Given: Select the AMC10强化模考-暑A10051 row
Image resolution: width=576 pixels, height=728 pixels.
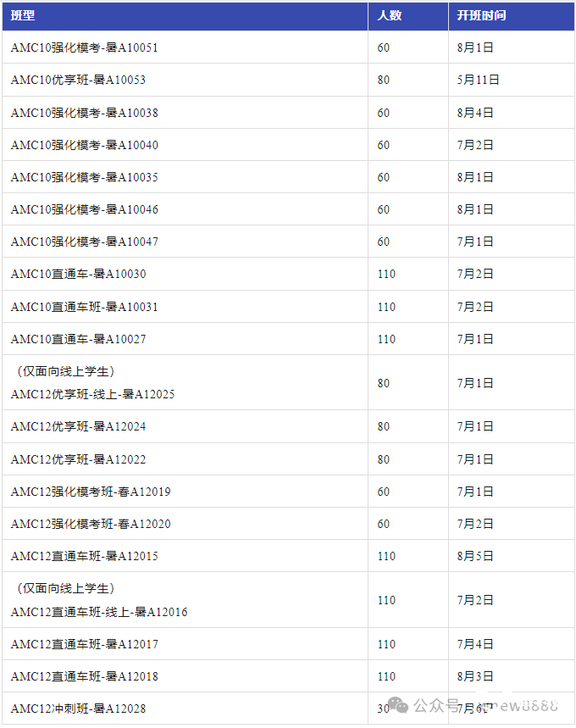Looking at the screenshot, I should (288, 47).
